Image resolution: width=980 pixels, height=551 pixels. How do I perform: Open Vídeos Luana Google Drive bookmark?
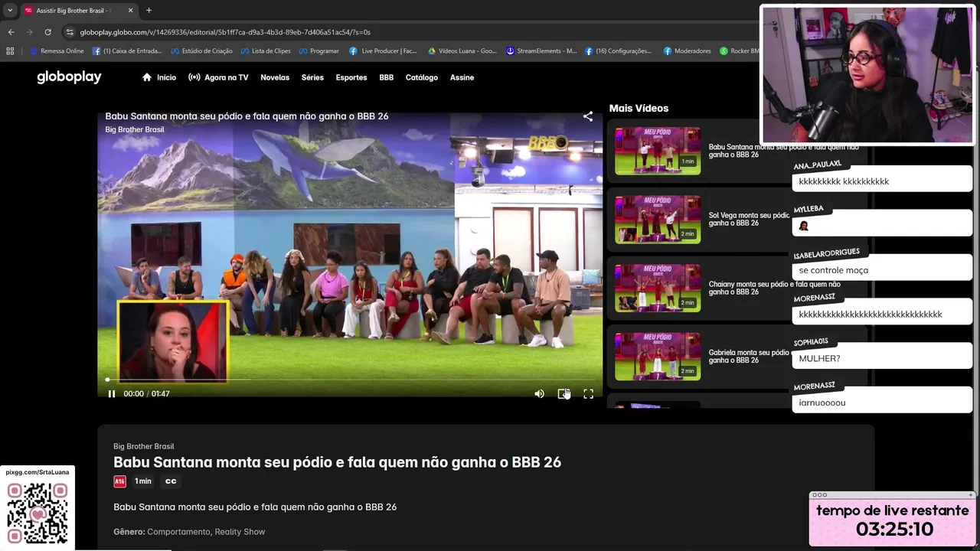(462, 51)
